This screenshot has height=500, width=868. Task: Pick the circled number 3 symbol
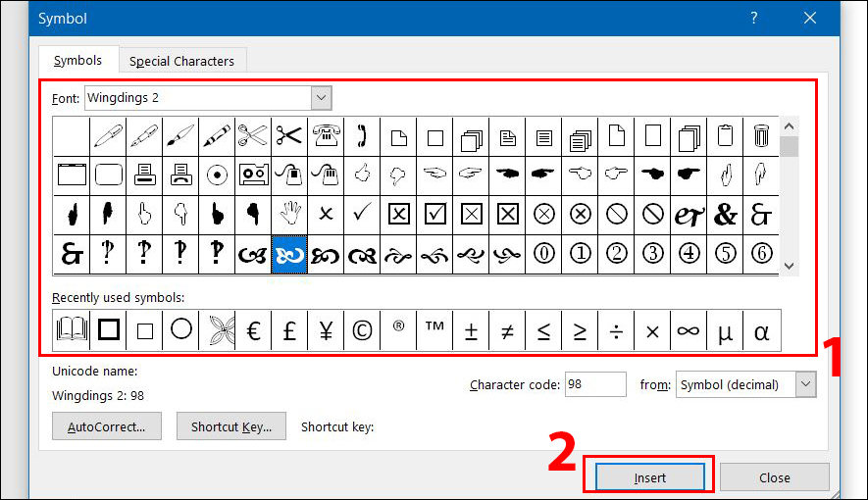(x=652, y=253)
